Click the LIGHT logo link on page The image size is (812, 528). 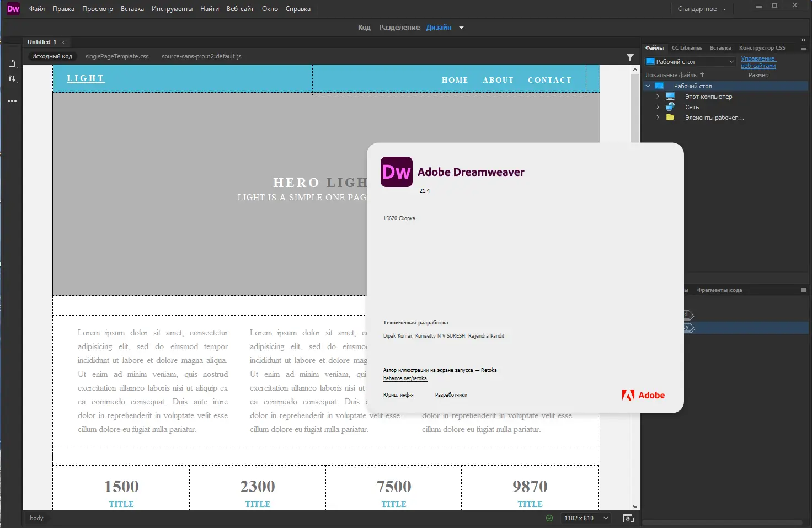pyautogui.click(x=86, y=78)
